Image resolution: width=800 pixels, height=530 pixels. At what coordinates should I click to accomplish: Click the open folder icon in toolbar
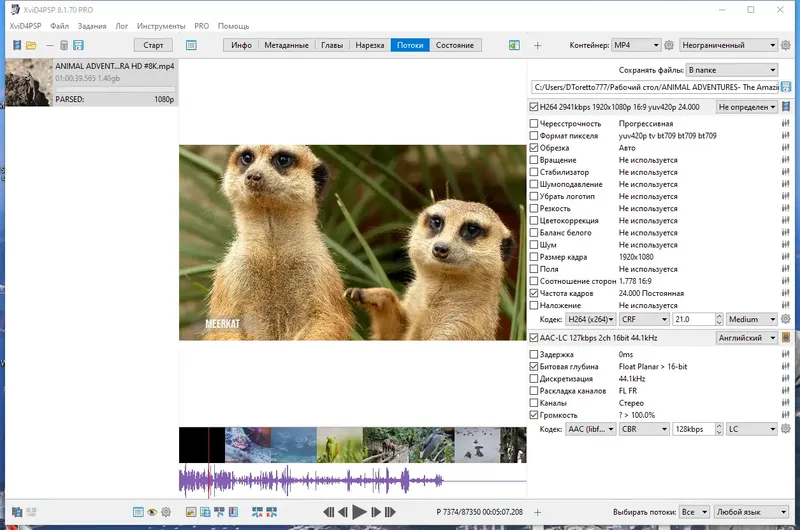(31, 45)
